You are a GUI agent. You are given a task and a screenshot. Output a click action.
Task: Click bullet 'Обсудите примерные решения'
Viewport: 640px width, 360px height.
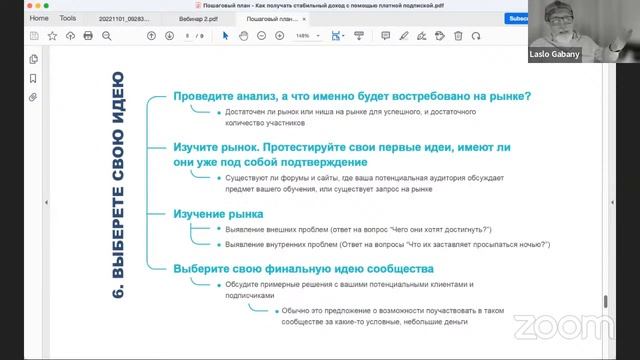[349, 289]
